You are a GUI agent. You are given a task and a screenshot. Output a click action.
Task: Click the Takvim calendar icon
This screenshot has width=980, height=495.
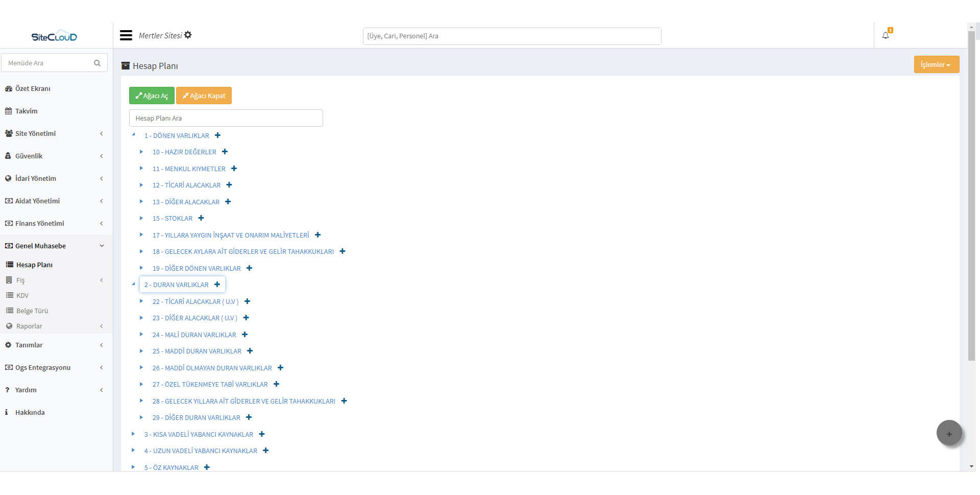[8, 111]
